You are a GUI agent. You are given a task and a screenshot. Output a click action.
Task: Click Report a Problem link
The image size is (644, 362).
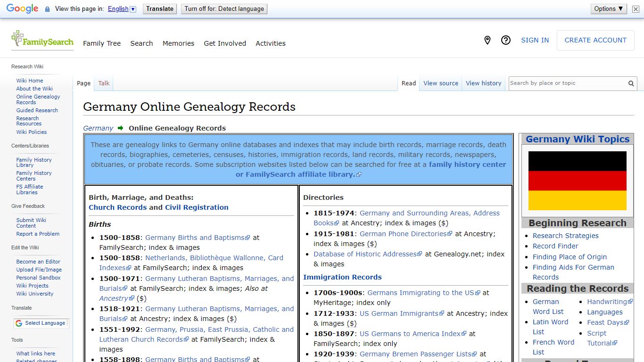coord(38,234)
